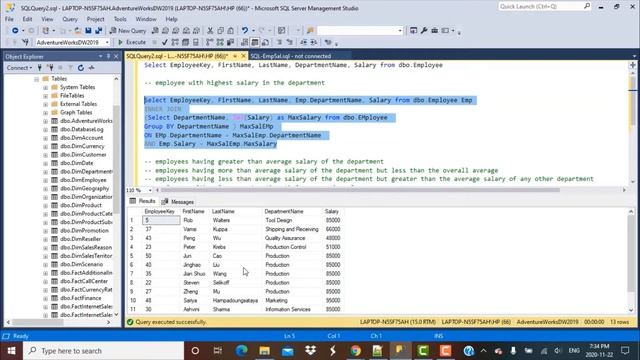This screenshot has height=360, width=640.
Task: Expand the FileTables folder
Action: tap(45, 96)
